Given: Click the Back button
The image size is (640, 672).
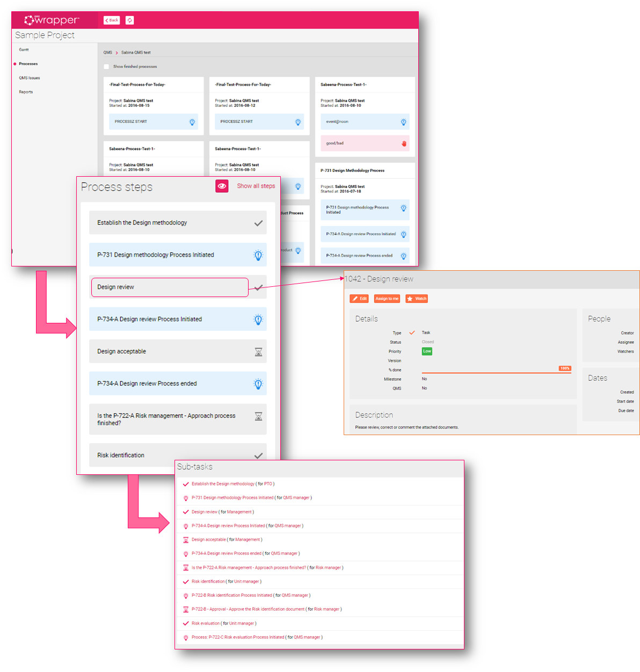Looking at the screenshot, I should coord(112,20).
